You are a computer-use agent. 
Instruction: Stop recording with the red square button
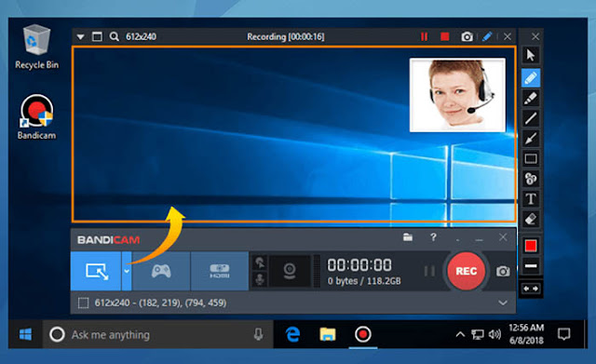click(445, 37)
